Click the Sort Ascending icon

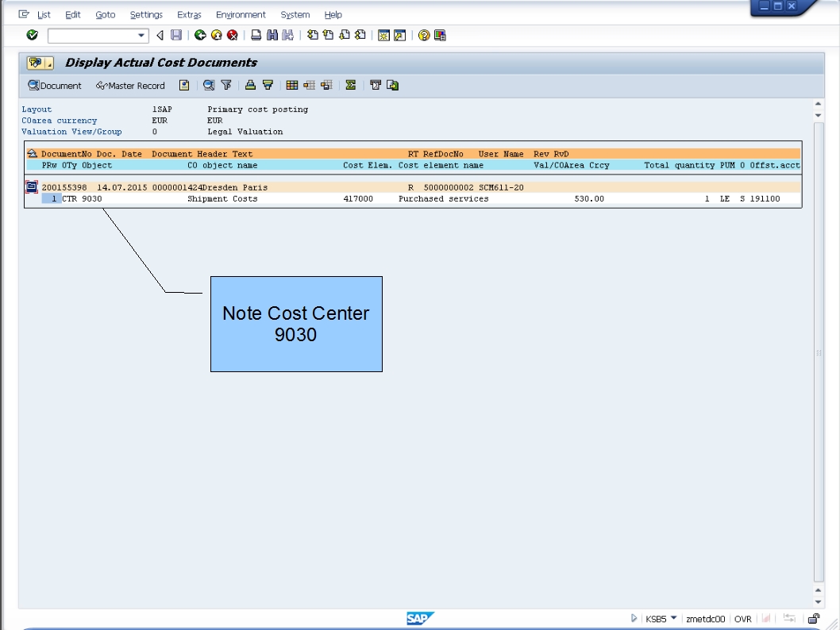[x=250, y=85]
